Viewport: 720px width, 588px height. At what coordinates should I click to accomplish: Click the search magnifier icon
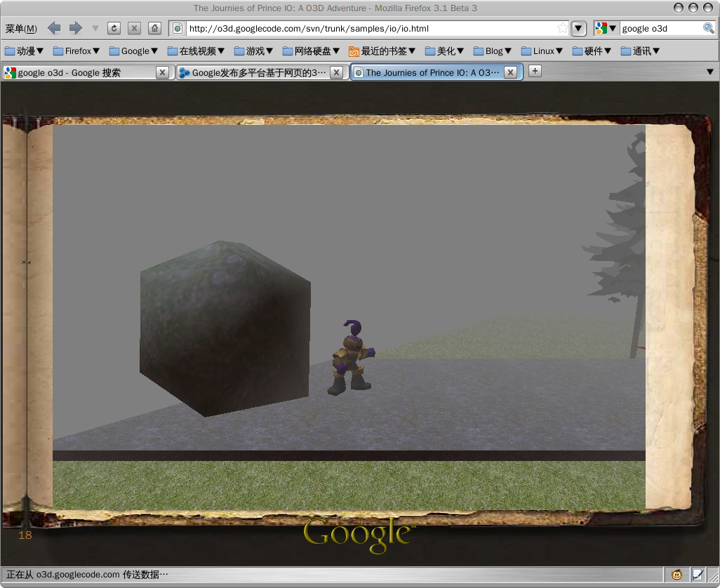coord(709,29)
